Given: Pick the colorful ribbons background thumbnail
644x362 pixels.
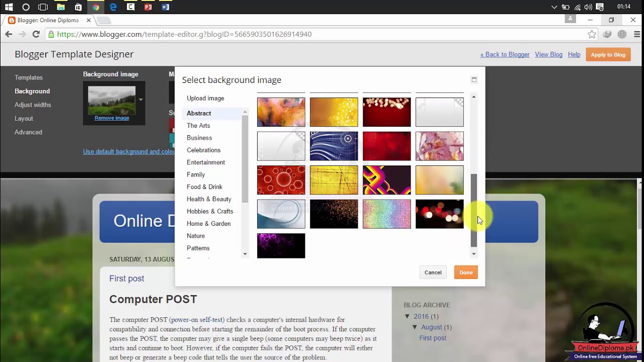Looking at the screenshot, I should [386, 180].
